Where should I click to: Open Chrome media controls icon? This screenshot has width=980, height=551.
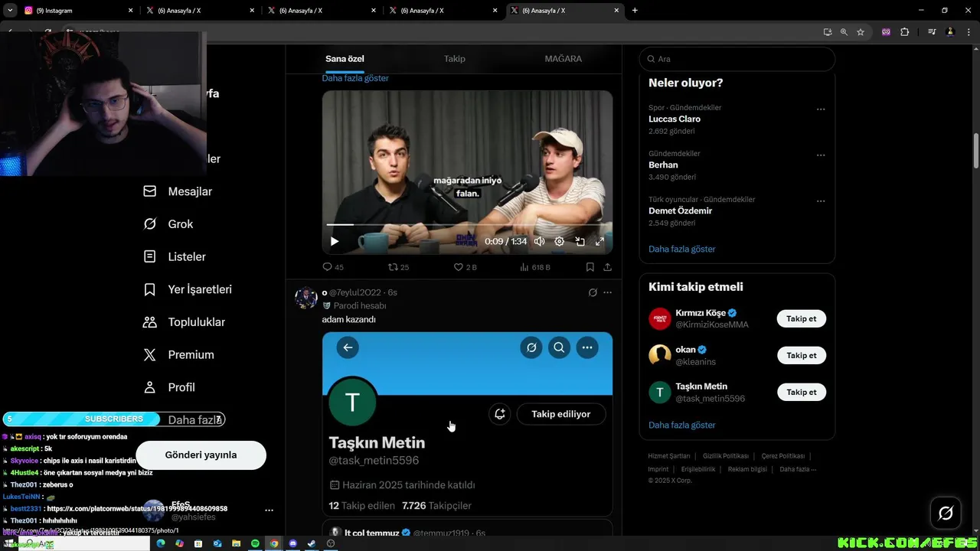tap(931, 32)
